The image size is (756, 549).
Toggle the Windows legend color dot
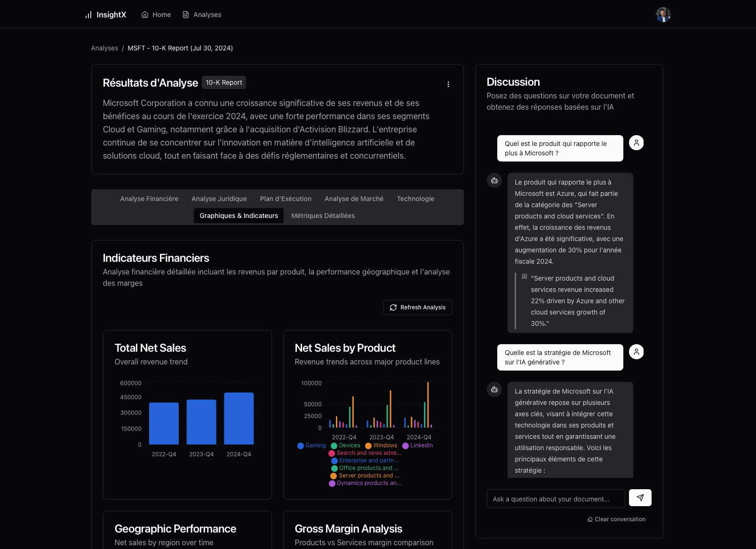coord(368,446)
